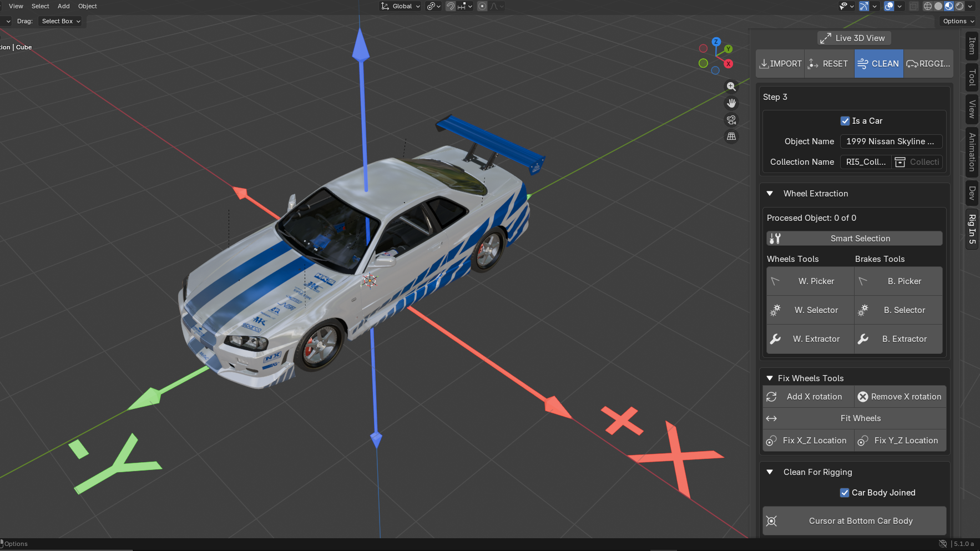Viewport: 980px width, 551px height.
Task: Click the Smart Selection button
Action: point(855,239)
